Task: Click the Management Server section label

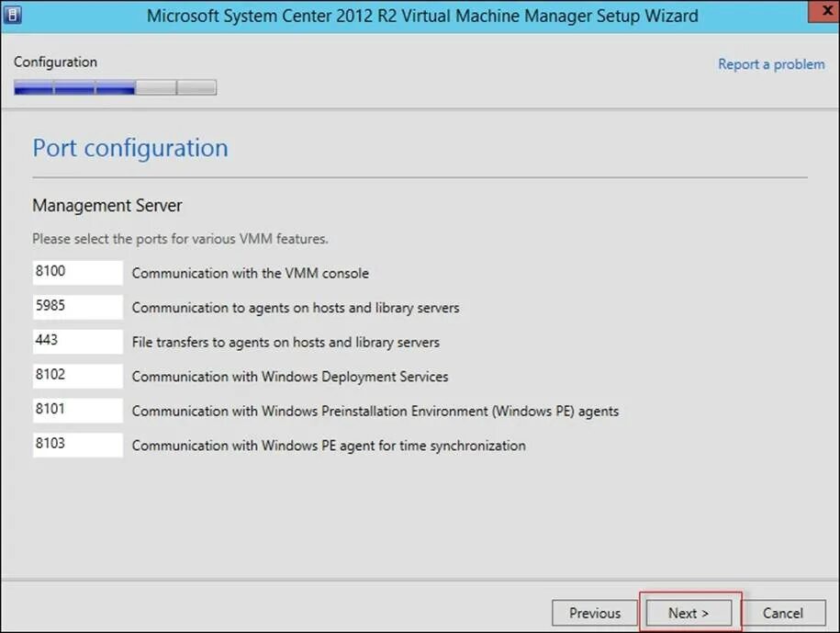Action: click(x=107, y=205)
